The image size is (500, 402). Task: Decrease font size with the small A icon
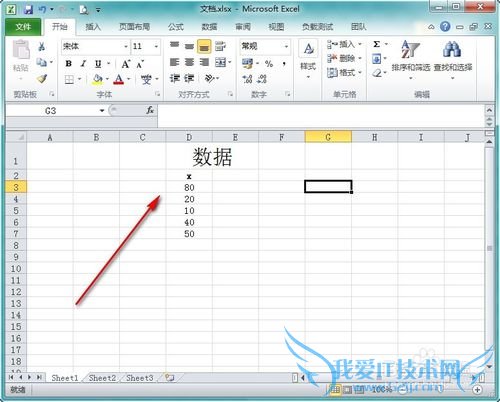click(140, 64)
